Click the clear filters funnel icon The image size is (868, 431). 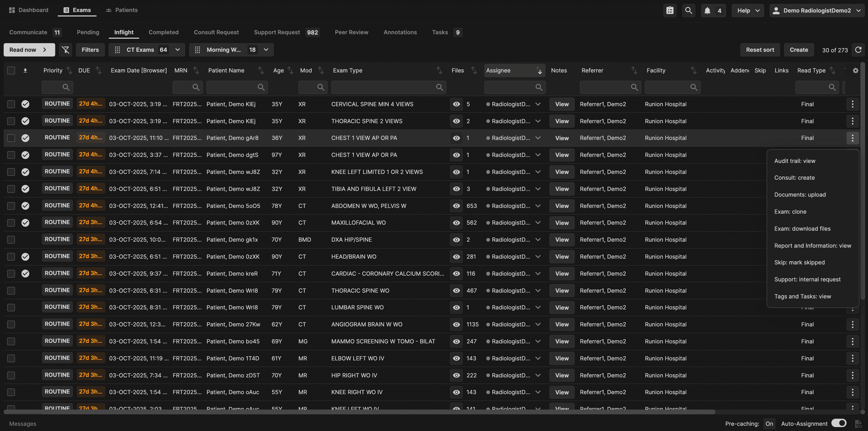(x=65, y=49)
